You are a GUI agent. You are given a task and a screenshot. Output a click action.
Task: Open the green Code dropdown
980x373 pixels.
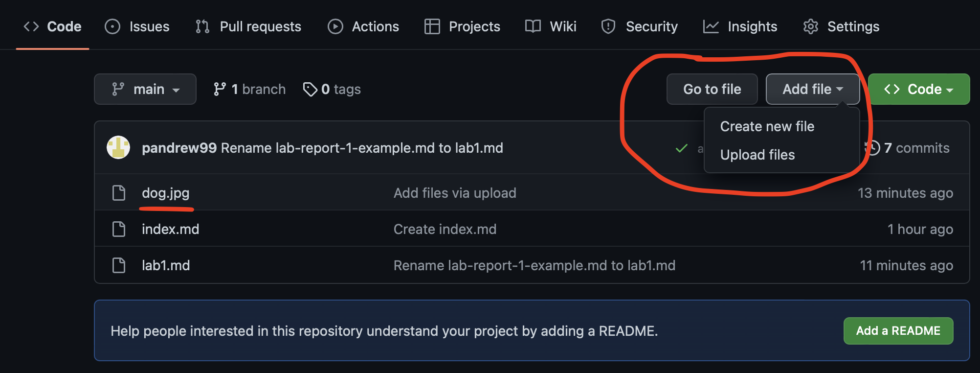pos(919,89)
